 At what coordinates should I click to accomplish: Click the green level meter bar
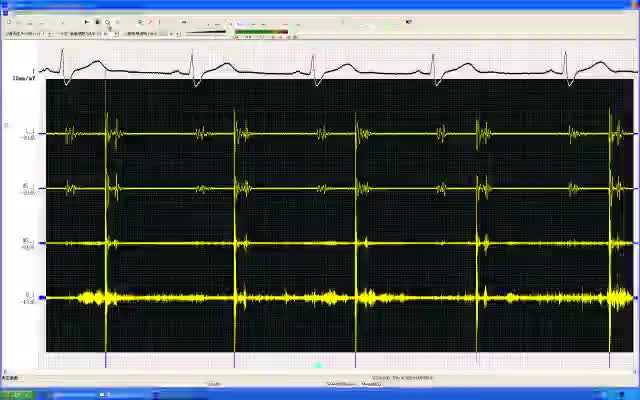(260, 33)
